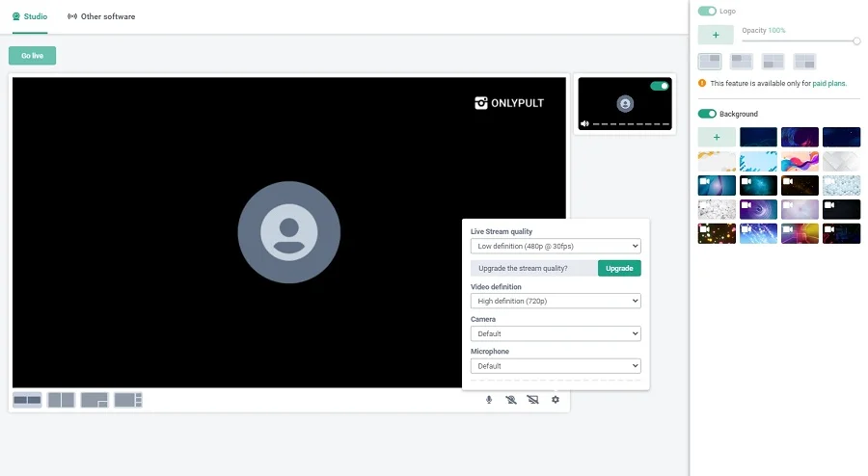The image size is (868, 476).
Task: Open the settings gear icon
Action: (x=556, y=400)
